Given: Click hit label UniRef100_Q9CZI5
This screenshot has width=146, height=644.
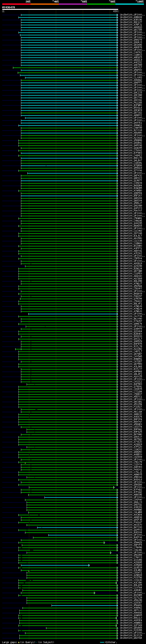Looking at the screenshot, I should pyautogui.click(x=131, y=93).
